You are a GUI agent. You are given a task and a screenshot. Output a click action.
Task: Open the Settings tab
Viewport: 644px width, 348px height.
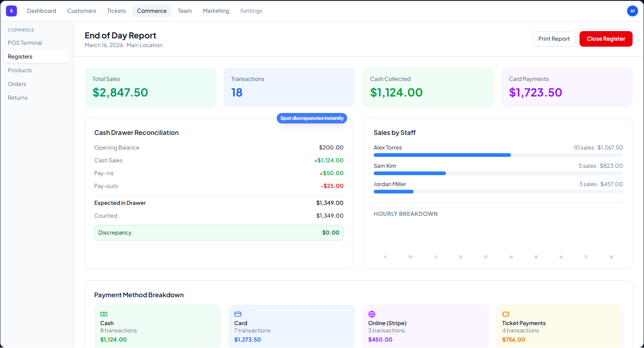pyautogui.click(x=251, y=11)
